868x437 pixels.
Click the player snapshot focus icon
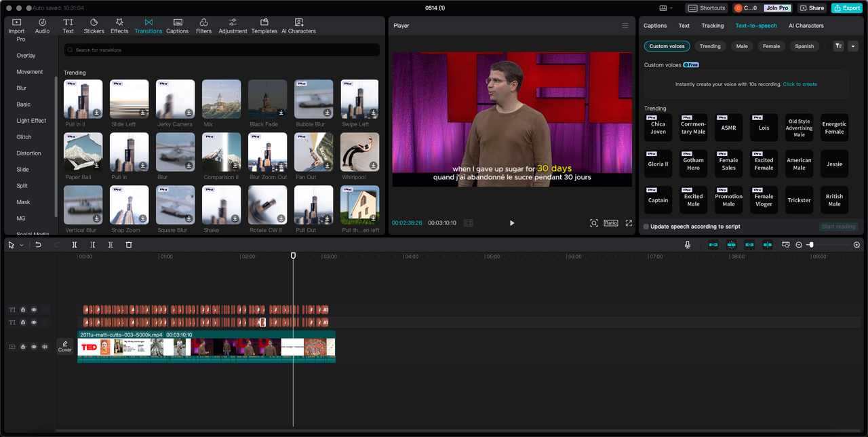point(594,223)
